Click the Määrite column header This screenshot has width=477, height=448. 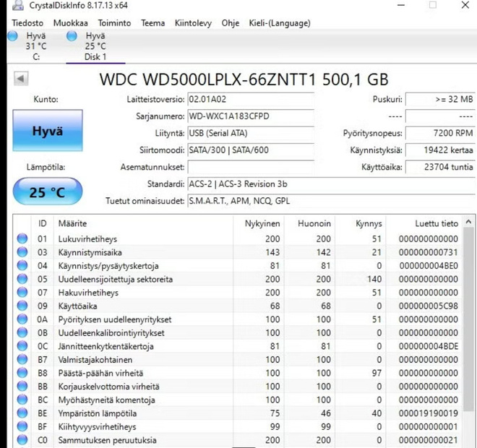pyautogui.click(x=143, y=223)
